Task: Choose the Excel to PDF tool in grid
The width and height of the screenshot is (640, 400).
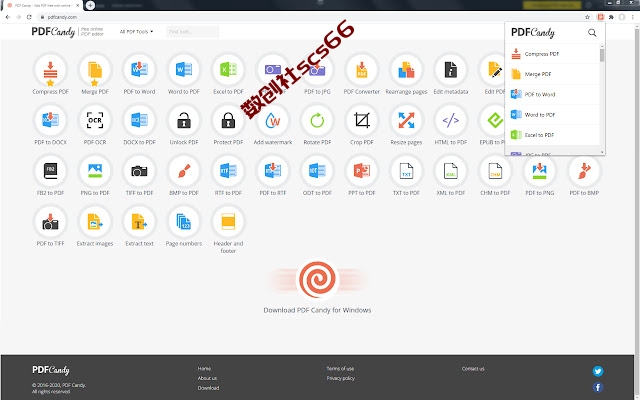Action: point(228,74)
